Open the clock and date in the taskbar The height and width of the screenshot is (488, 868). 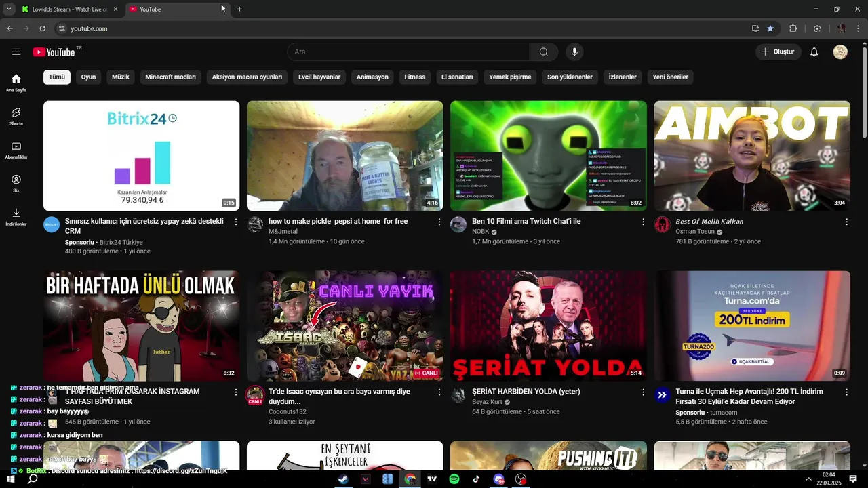click(829, 479)
